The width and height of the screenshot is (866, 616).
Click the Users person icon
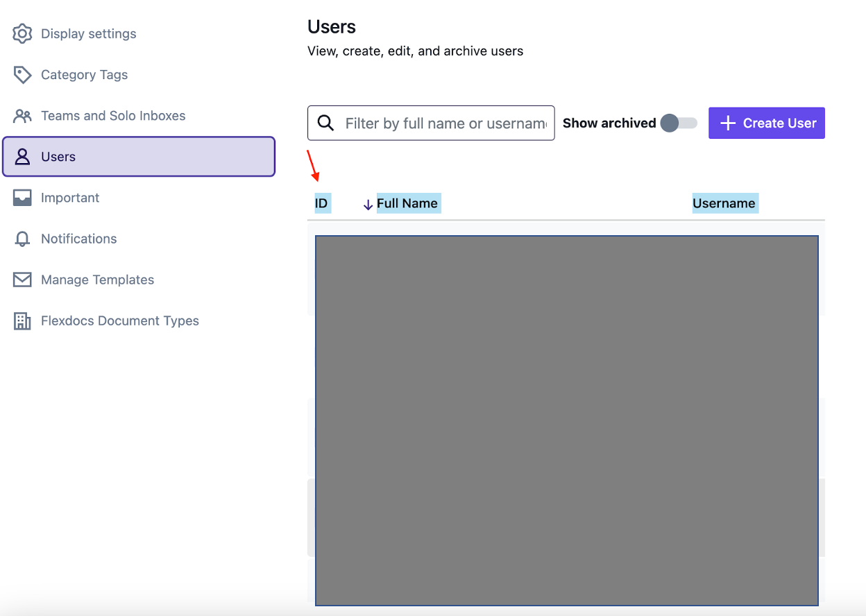[23, 157]
